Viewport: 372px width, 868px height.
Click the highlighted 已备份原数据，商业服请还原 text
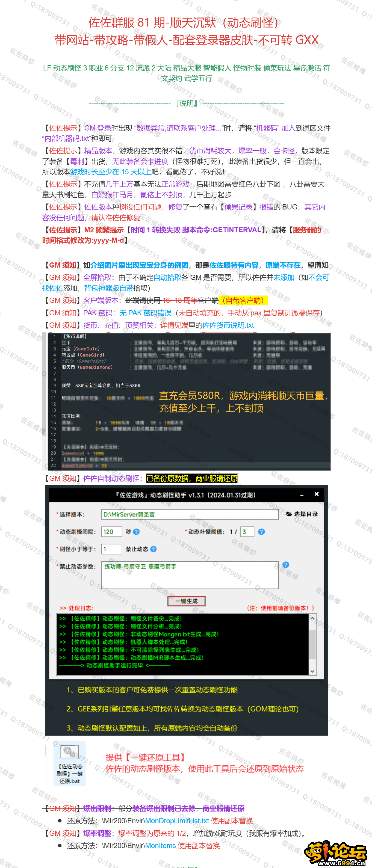[192, 478]
